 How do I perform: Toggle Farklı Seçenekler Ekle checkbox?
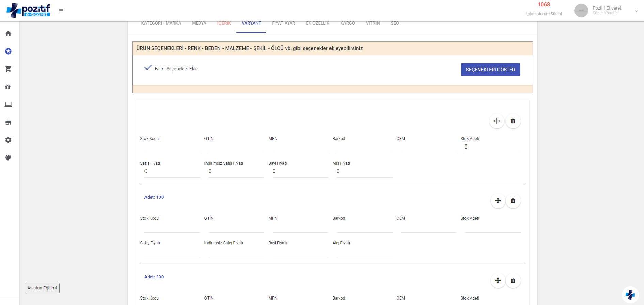coord(148,68)
